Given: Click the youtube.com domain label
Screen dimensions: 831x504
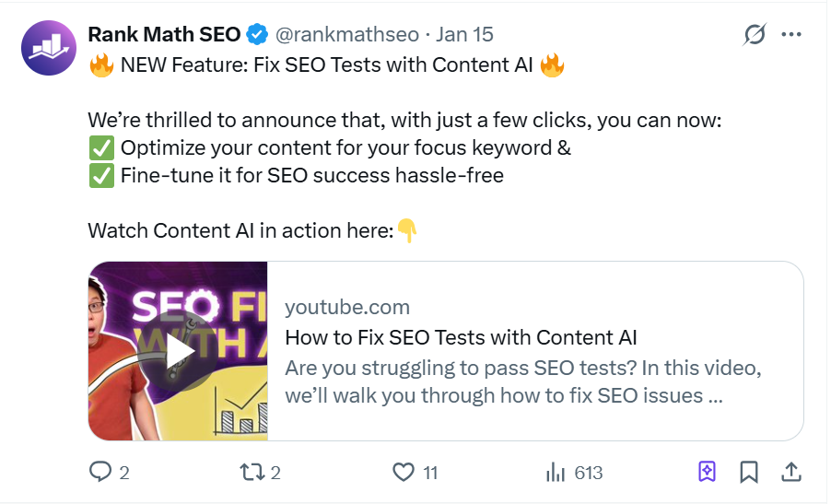Looking at the screenshot, I should coord(347,307).
